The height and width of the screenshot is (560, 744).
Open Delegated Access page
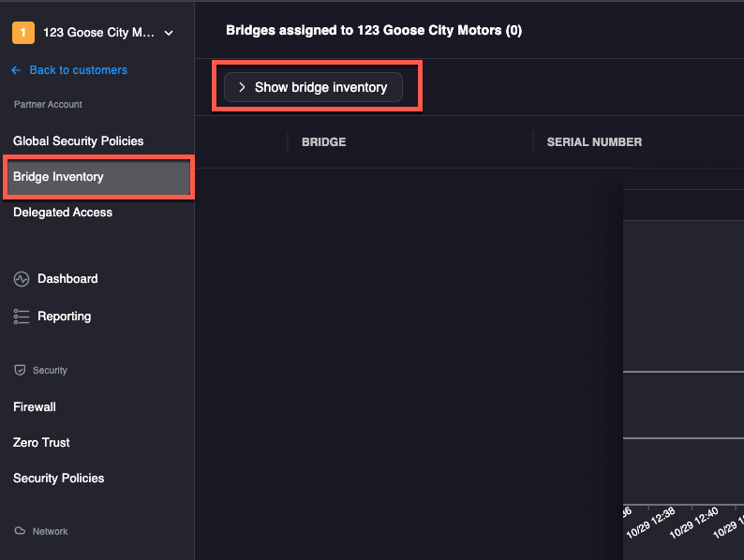[x=63, y=213]
